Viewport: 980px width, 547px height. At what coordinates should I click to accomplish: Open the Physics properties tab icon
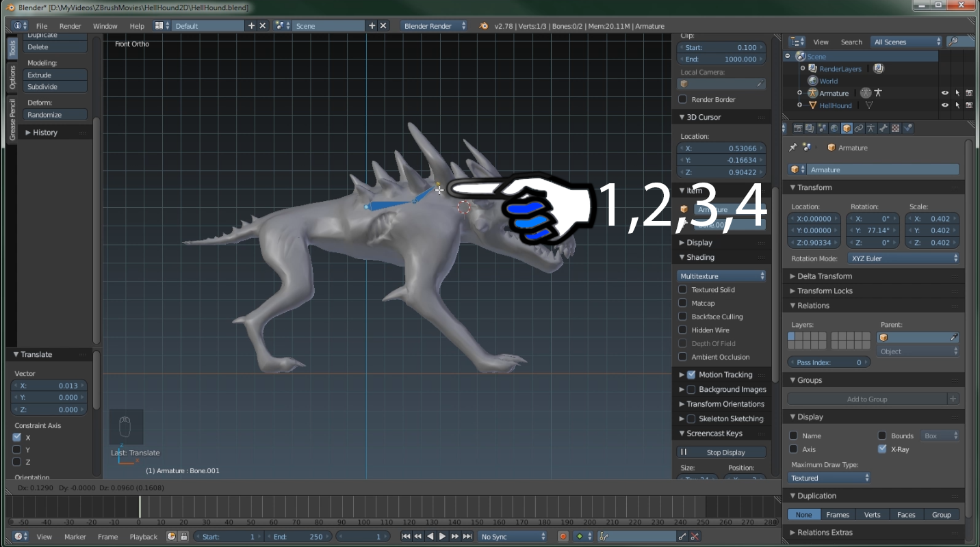(x=908, y=129)
